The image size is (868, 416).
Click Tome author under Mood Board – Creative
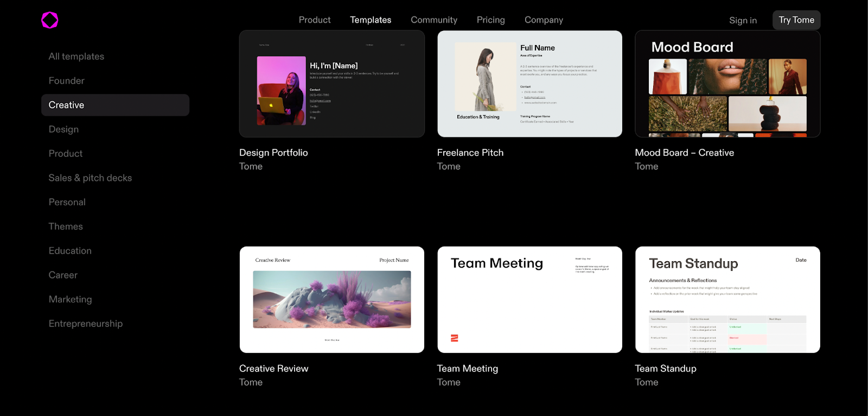coord(647,166)
